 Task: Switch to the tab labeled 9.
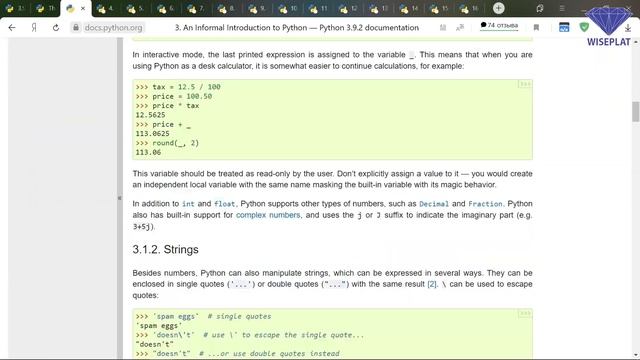(257, 8)
